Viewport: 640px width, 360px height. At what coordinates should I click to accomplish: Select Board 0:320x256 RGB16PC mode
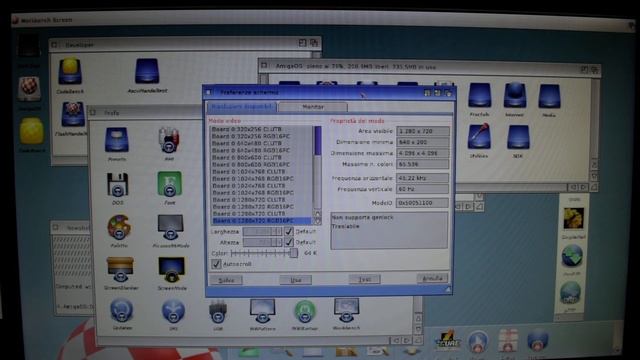(261, 136)
